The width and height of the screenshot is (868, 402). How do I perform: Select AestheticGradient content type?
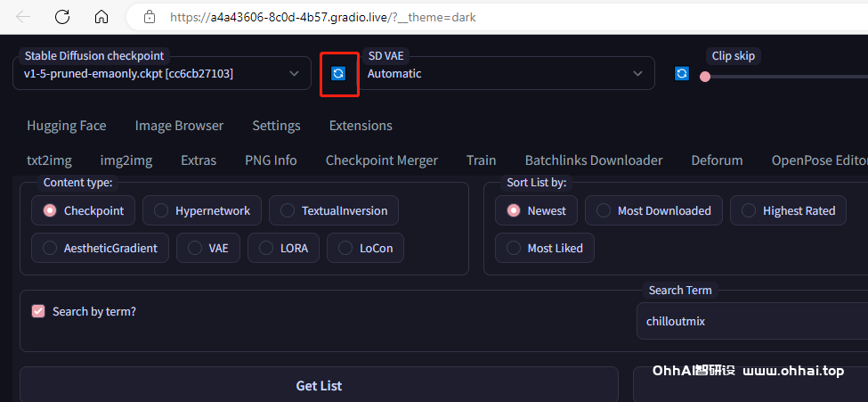tap(101, 248)
